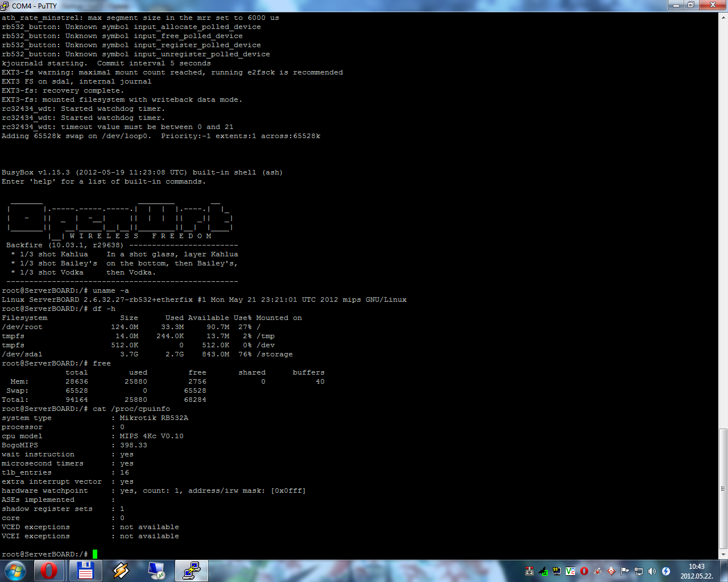Click the monitor tray icon showing 99
The width and height of the screenshot is (728, 582).
point(557,571)
